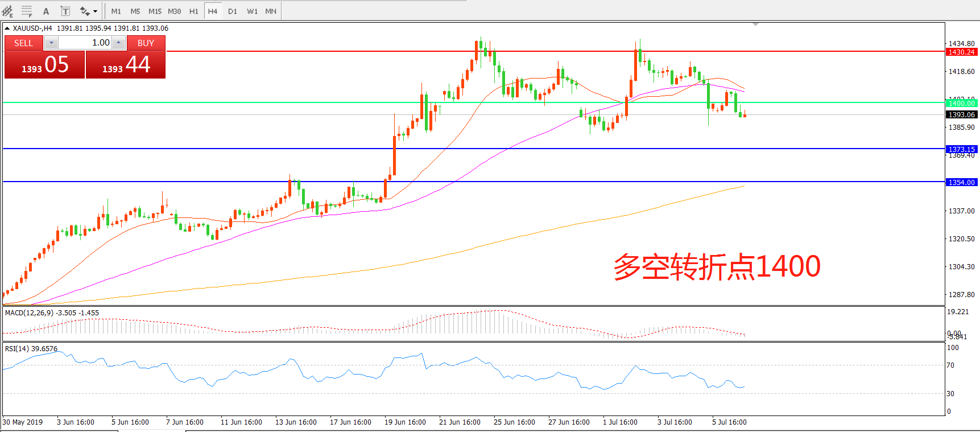Select the Fibonacci Retracement tool
The image size is (980, 432).
27,11
